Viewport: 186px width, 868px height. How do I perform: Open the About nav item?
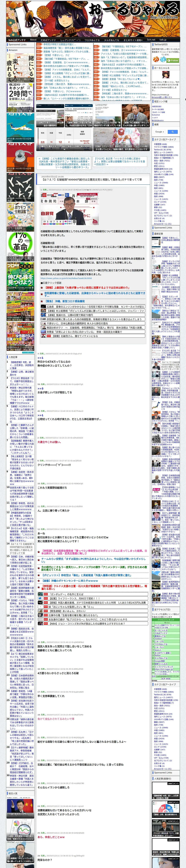pos(33,40)
